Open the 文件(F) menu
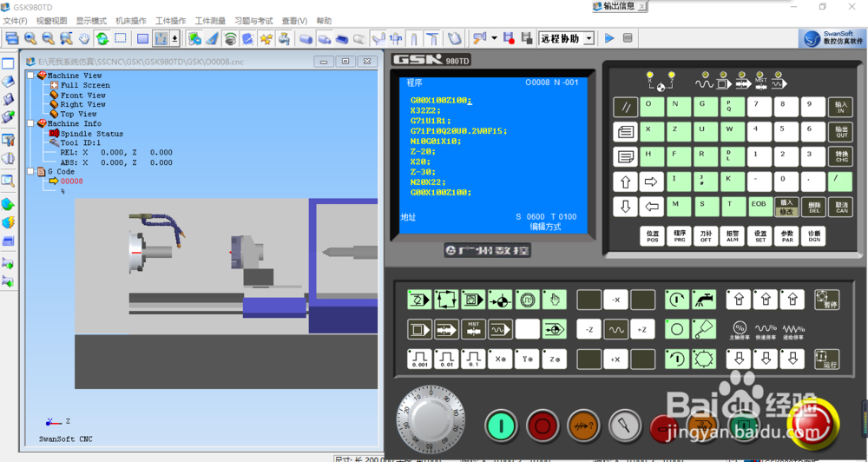The height and width of the screenshot is (462, 868). 16,21
